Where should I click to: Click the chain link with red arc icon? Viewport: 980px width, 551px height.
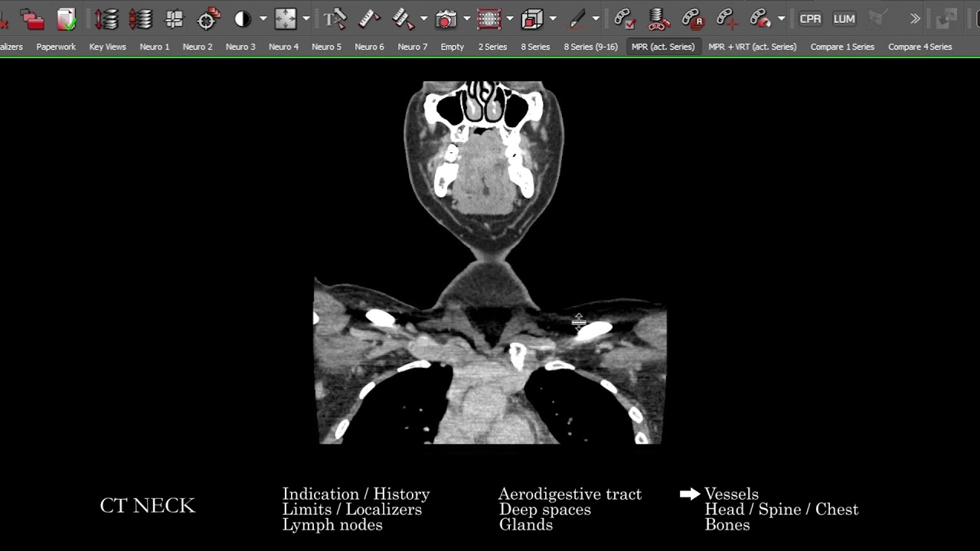tap(759, 19)
